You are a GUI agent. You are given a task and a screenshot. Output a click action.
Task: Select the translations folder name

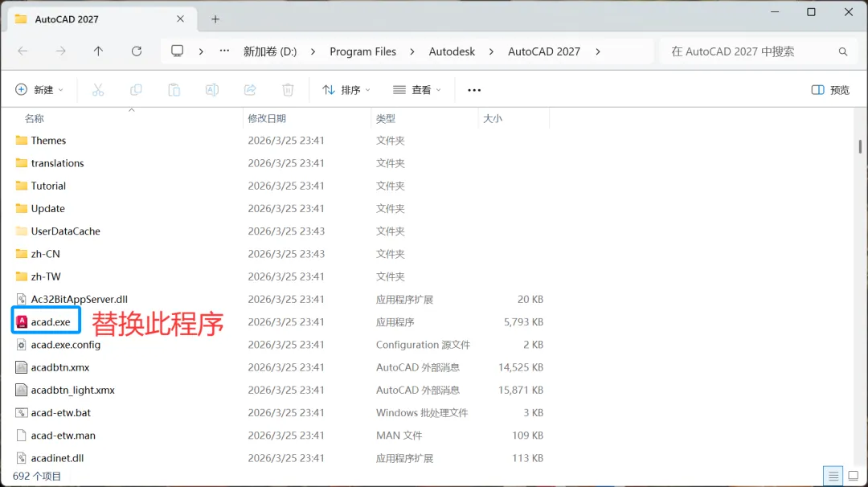point(58,163)
